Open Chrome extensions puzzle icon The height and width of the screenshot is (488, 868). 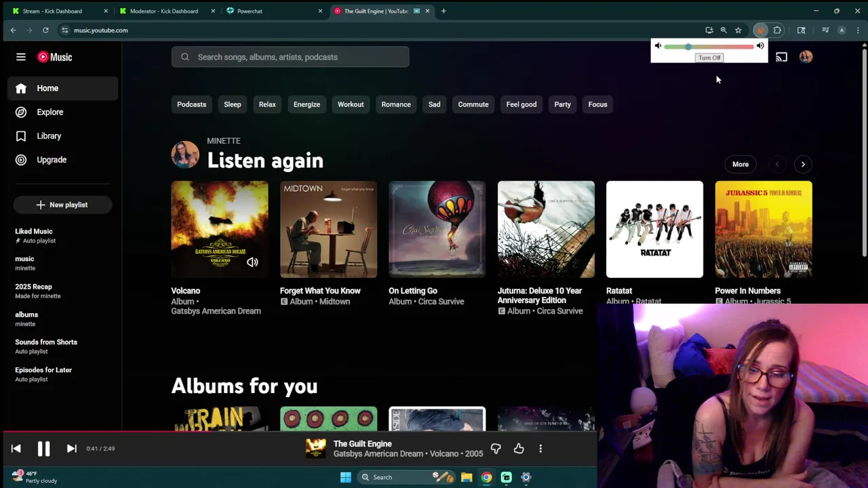click(x=777, y=30)
